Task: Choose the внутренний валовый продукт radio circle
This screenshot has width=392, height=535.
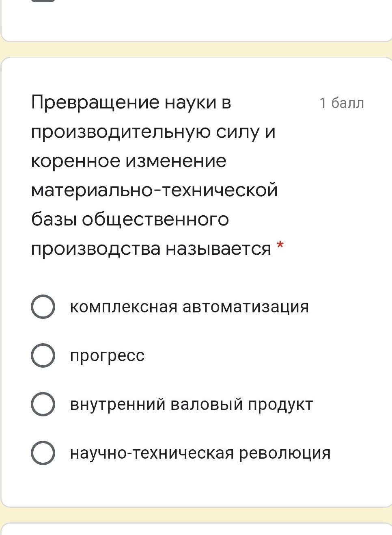Action: point(43,404)
